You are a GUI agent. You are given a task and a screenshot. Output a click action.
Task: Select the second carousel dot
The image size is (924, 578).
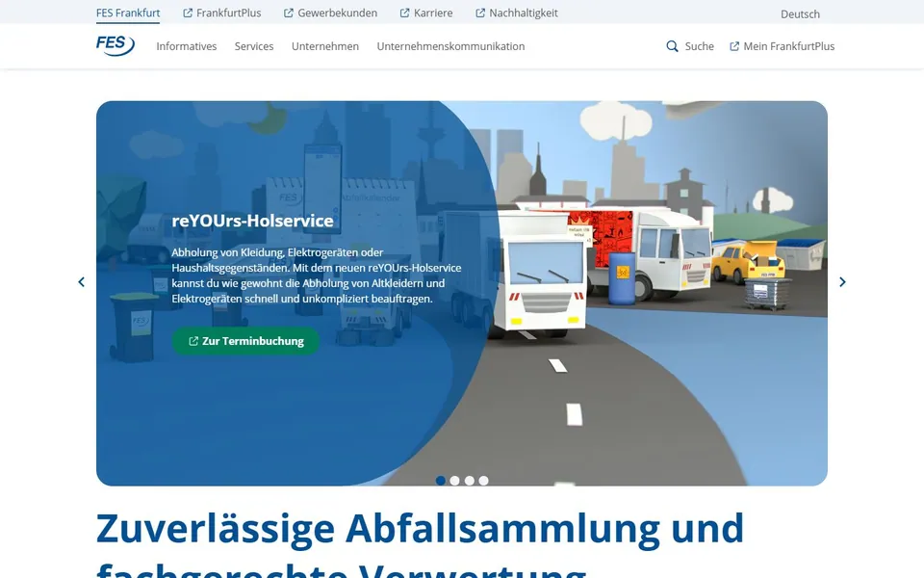click(x=455, y=481)
